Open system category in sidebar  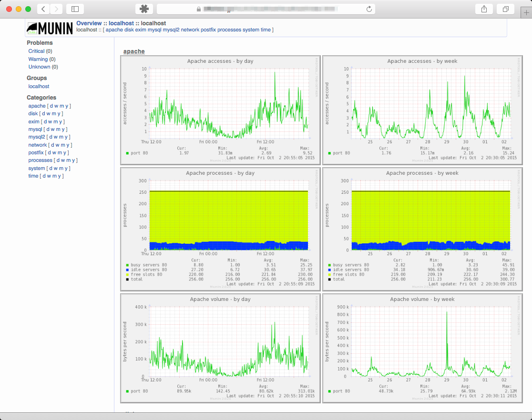pos(37,169)
